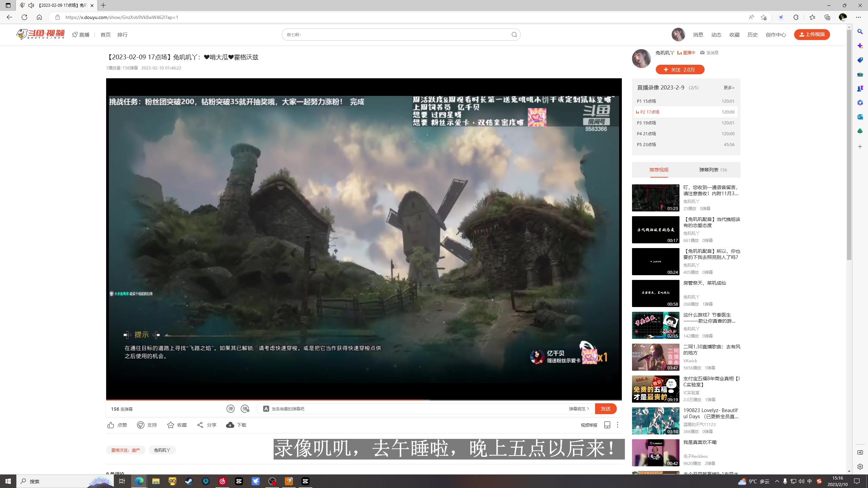Open 收藏 favorites in header
The width and height of the screenshot is (868, 488).
pos(734,35)
